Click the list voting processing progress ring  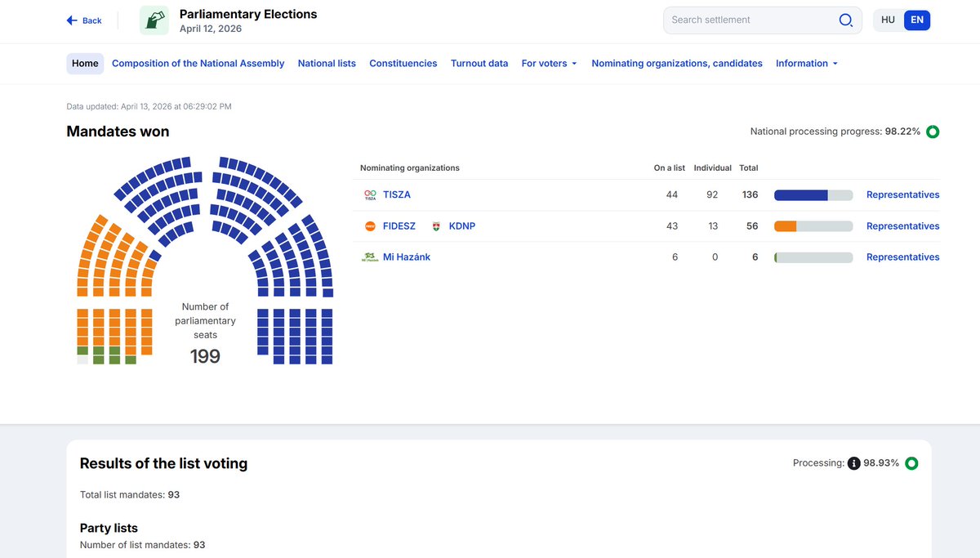click(x=911, y=463)
